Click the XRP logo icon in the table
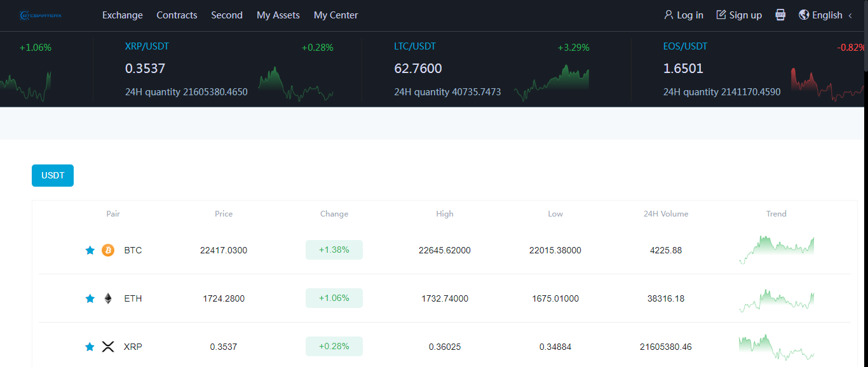 tap(108, 347)
